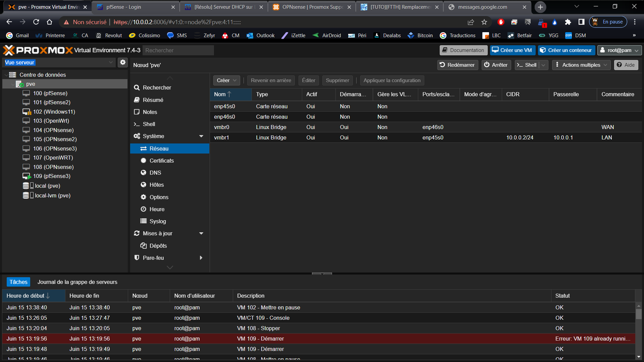Click the Appliquer la configuration button
Image resolution: width=644 pixels, height=362 pixels.
pyautogui.click(x=392, y=80)
